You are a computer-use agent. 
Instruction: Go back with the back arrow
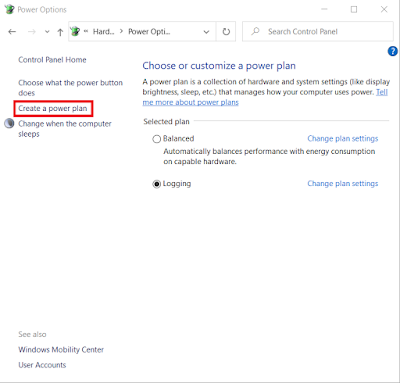point(12,32)
